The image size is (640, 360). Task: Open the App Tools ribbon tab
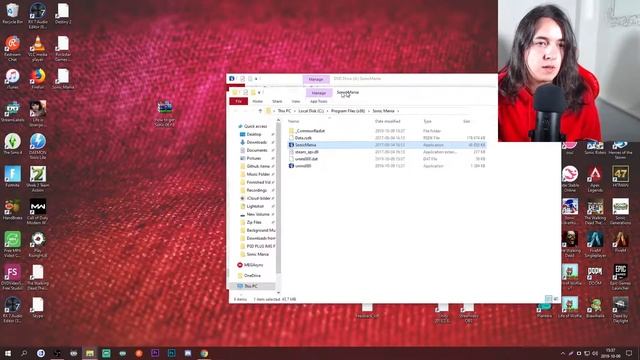pos(319,101)
